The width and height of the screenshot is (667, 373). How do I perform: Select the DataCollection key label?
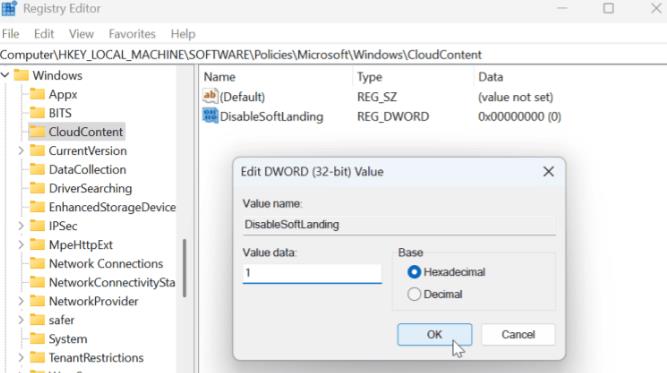click(87, 169)
